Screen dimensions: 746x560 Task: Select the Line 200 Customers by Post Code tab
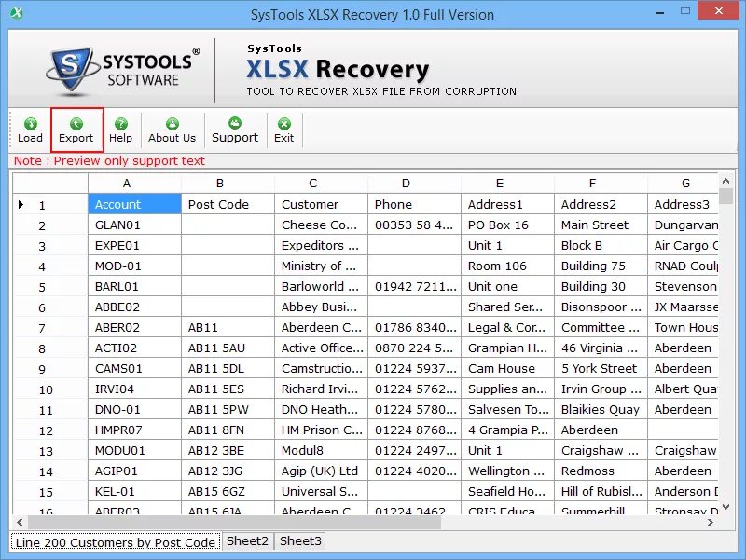pos(116,542)
